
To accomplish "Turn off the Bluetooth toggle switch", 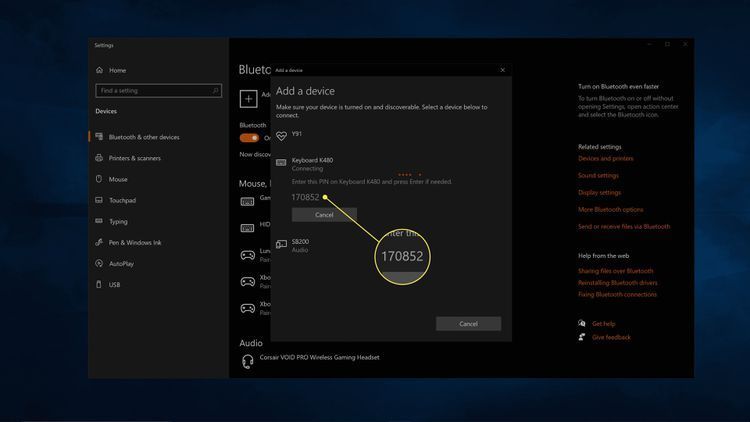I will coord(249,137).
